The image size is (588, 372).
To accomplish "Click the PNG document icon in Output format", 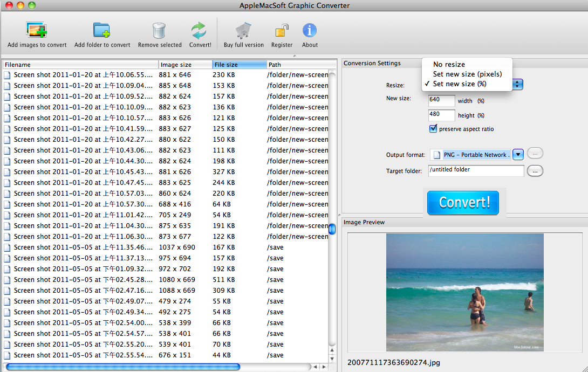I will tap(437, 155).
